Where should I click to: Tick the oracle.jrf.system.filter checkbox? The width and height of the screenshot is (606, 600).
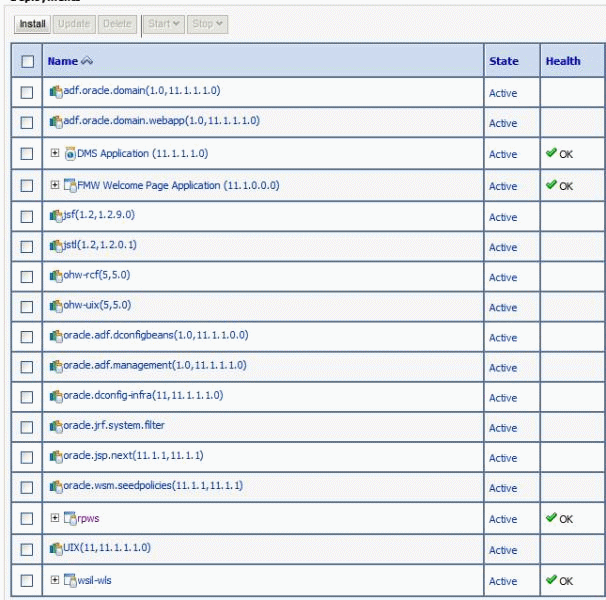pos(27,427)
